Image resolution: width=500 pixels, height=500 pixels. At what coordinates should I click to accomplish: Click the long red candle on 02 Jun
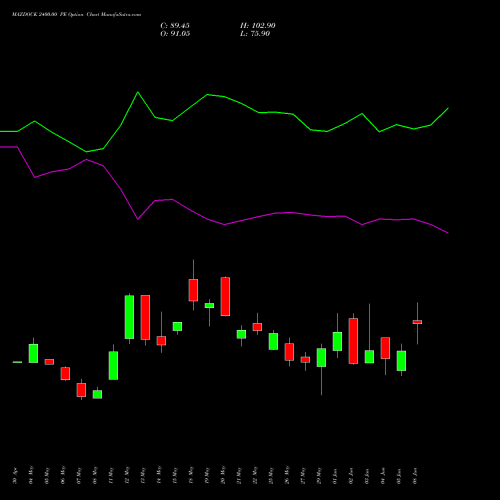click(353, 341)
